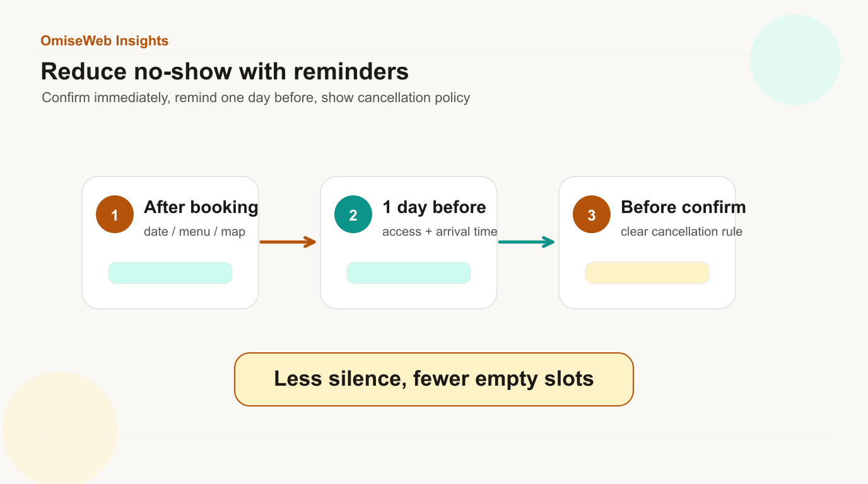Click the mint green decorative circle top right
The image size is (868, 484).
pos(795,60)
